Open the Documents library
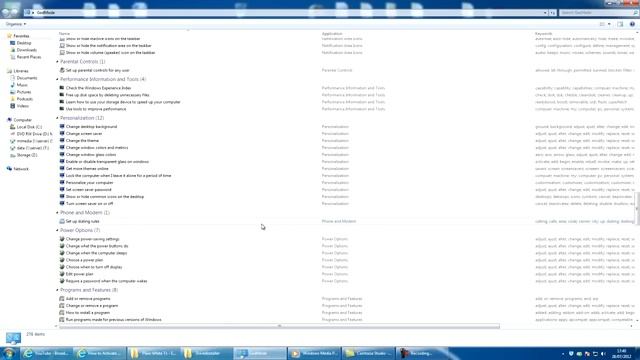The height and width of the screenshot is (360, 640). 27,78
